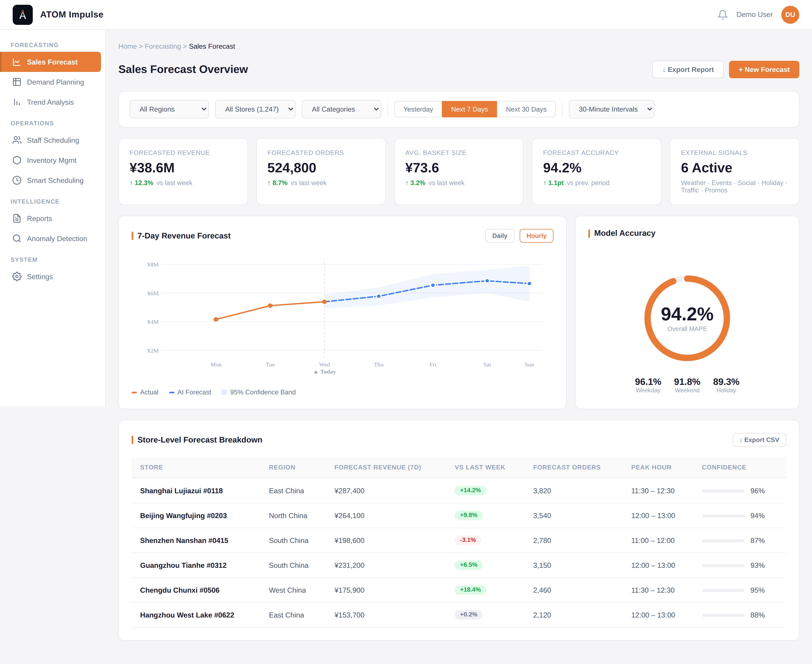
Task: Open Demand Planning via its sidebar icon
Action: (x=17, y=82)
